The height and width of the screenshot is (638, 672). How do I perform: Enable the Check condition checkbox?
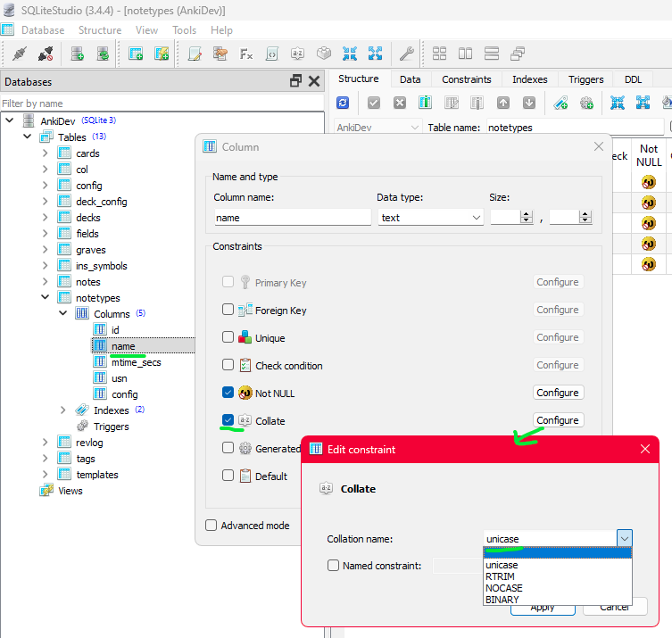pyautogui.click(x=228, y=365)
